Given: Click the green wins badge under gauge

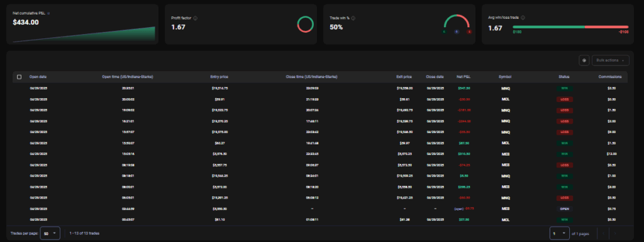Looking at the screenshot, I should (444, 32).
